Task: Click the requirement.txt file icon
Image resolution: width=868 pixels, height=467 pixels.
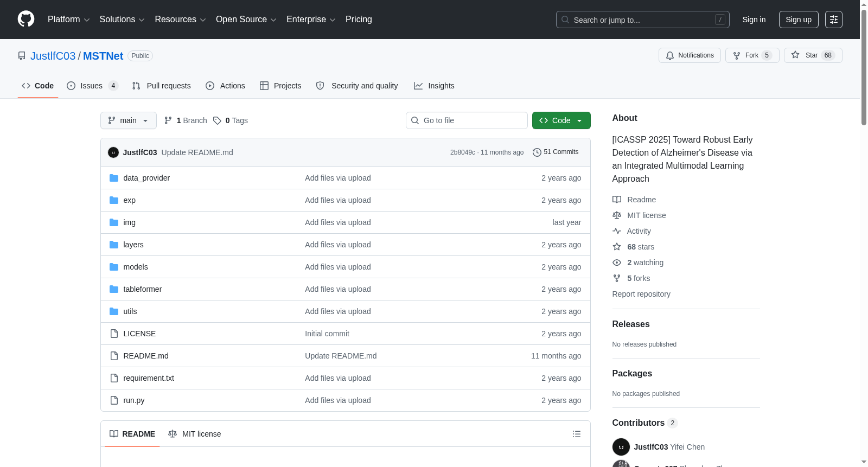Action: tap(114, 378)
